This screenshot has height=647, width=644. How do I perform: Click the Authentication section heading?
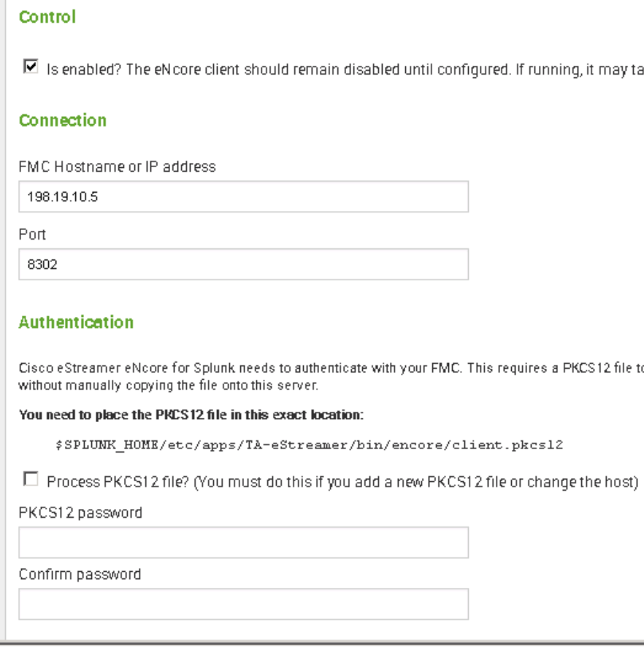click(76, 322)
